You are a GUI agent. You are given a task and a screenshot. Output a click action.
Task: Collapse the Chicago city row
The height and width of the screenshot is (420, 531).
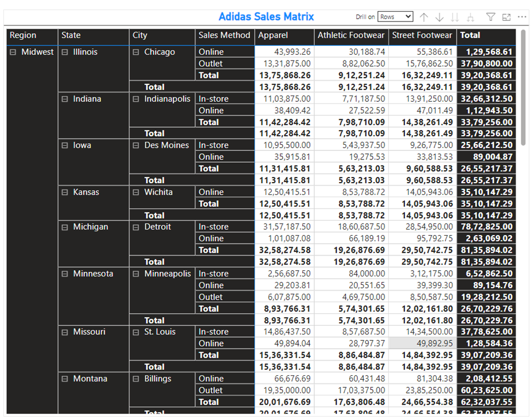pos(136,52)
